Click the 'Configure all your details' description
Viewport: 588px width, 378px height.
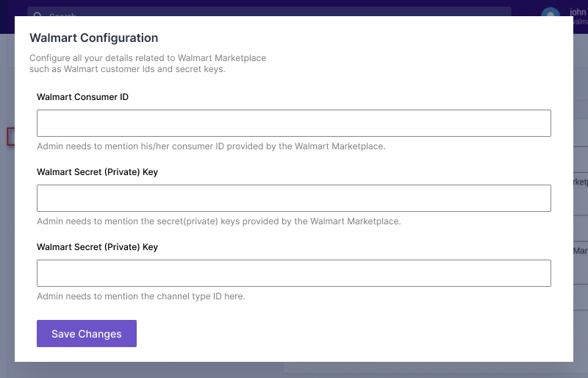[x=148, y=63]
